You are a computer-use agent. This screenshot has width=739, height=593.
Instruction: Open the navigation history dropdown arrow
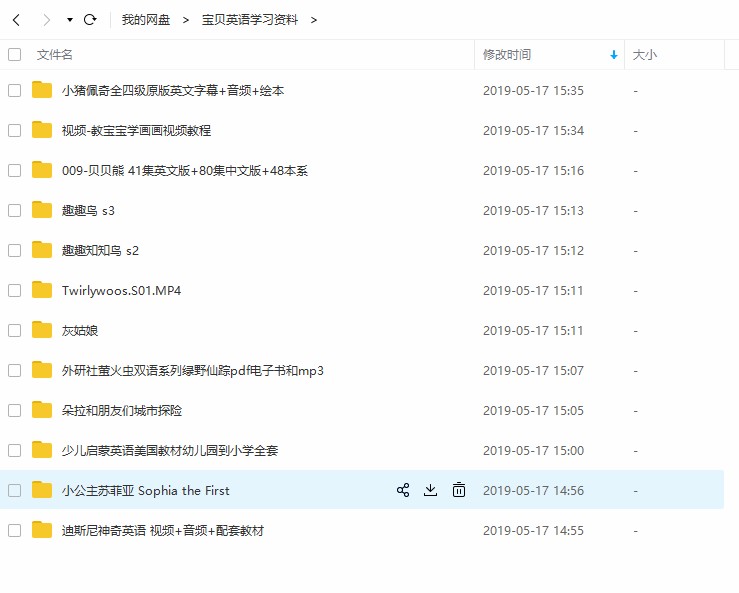click(70, 20)
